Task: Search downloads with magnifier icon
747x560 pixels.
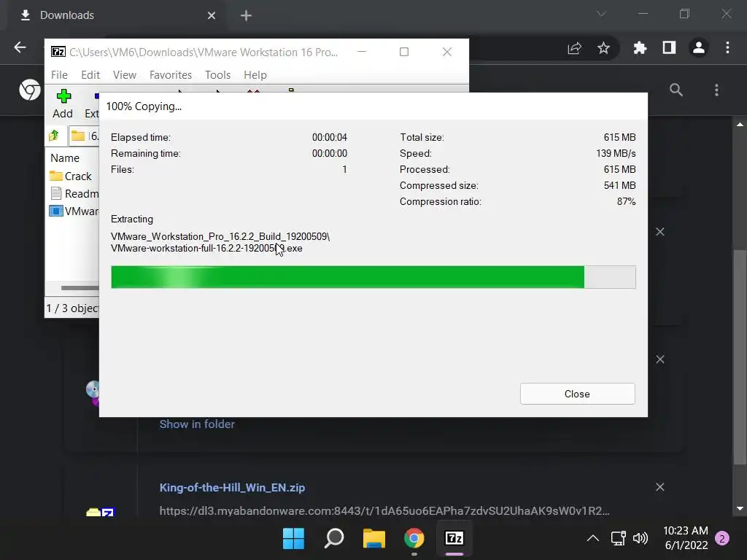Action: pos(676,90)
